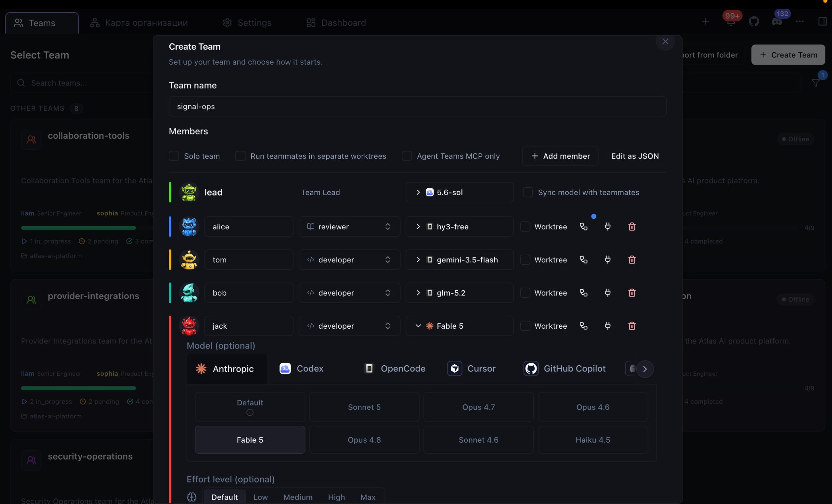832x504 pixels.
Task: Click the plug icon in bob's row
Action: [607, 293]
